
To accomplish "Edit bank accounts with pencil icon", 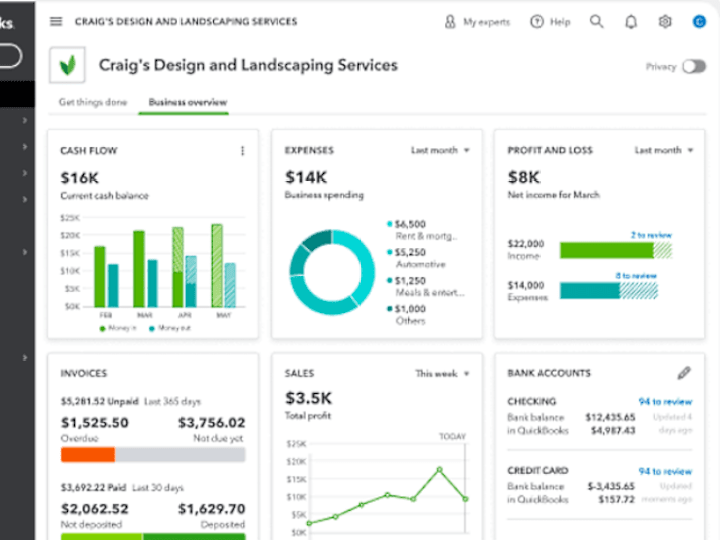I will [x=684, y=373].
